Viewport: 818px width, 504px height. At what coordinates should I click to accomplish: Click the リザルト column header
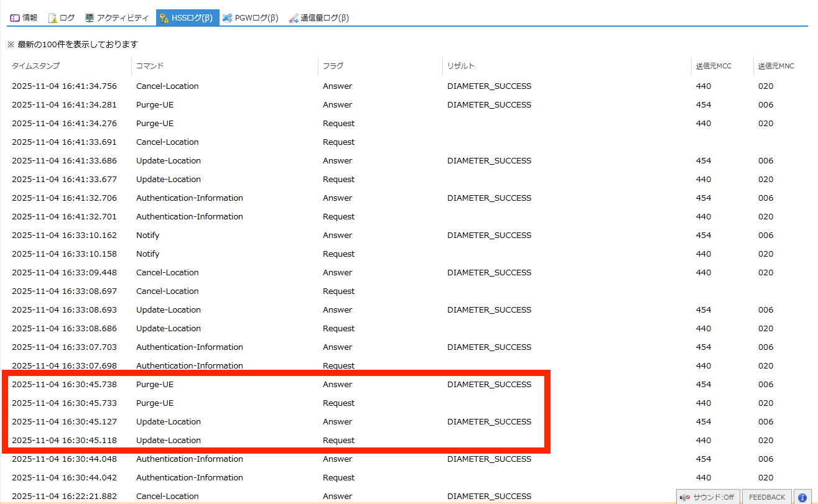pyautogui.click(x=461, y=66)
